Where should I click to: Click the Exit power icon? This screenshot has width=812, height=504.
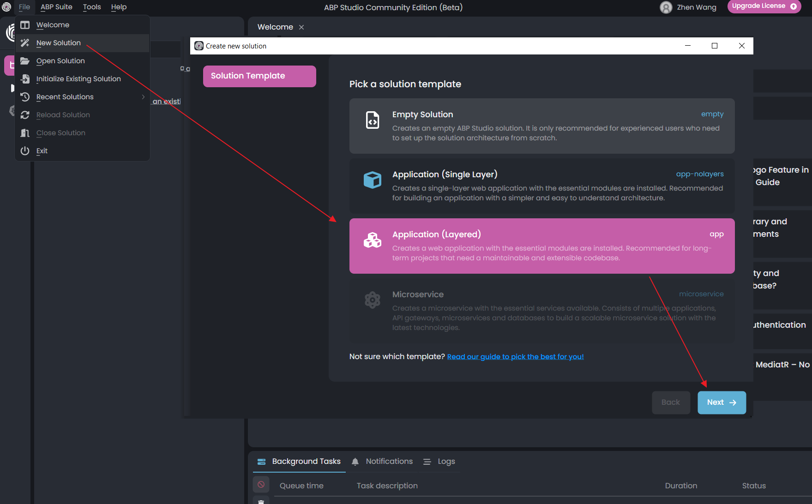click(x=25, y=151)
